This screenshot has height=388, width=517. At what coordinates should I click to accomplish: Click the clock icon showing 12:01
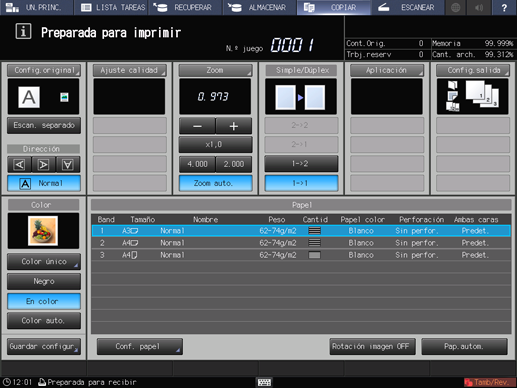click(7, 382)
